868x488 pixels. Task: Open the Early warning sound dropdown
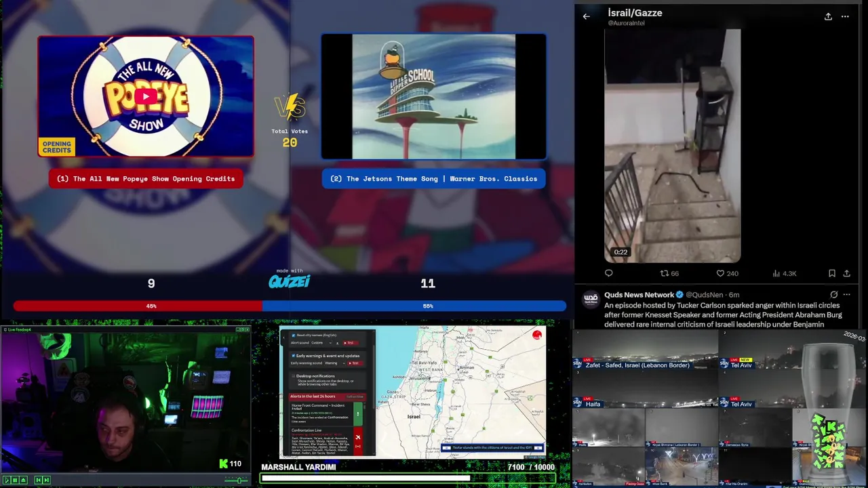coord(335,363)
